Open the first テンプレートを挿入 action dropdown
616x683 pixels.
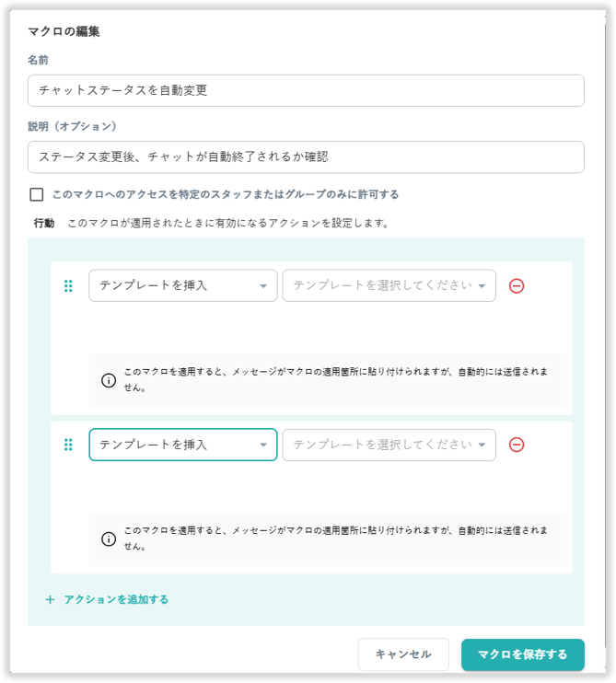(182, 285)
